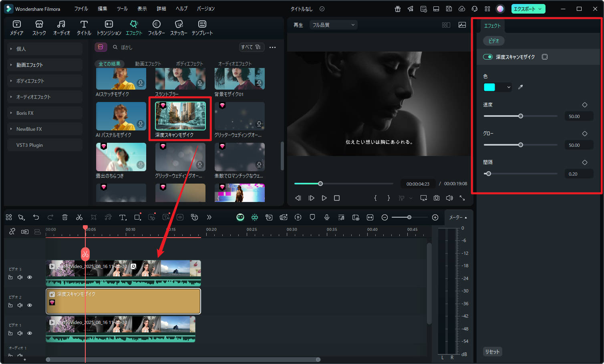Click the voiceover microphone icon
Viewport: 604px width, 364px height.
tap(327, 217)
